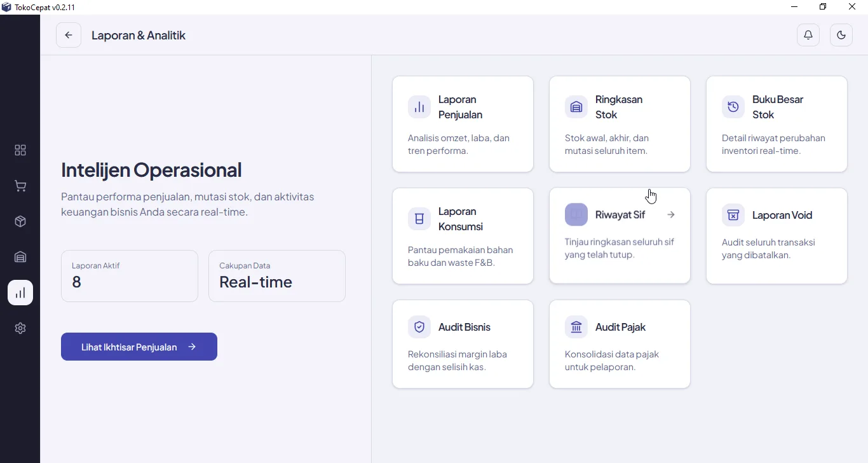Viewport: 868px width, 463px height.
Task: Click the Laporan & Analitik page title
Action: (139, 35)
